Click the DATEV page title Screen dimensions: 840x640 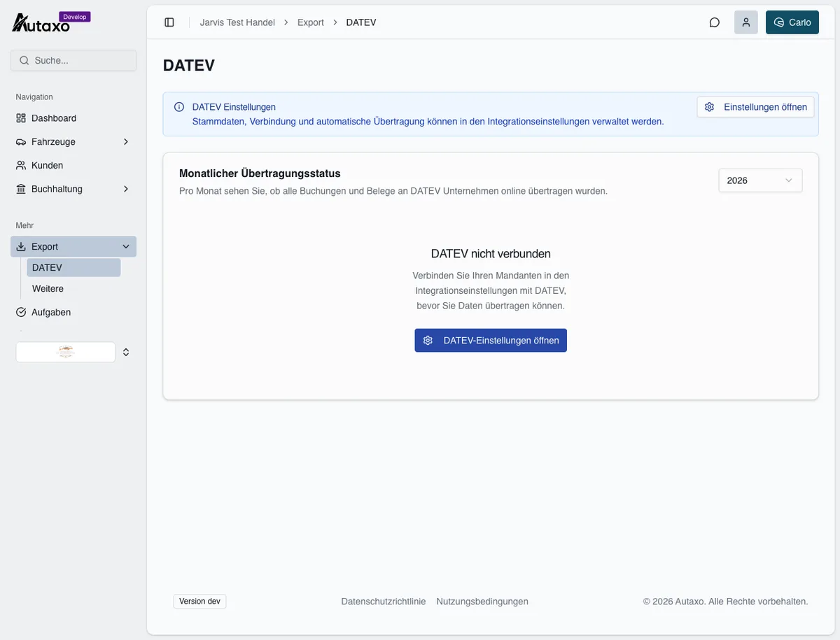pos(189,66)
